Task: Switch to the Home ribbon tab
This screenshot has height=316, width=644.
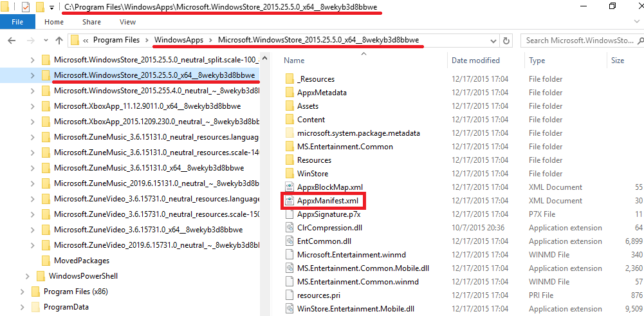Action: (x=54, y=22)
